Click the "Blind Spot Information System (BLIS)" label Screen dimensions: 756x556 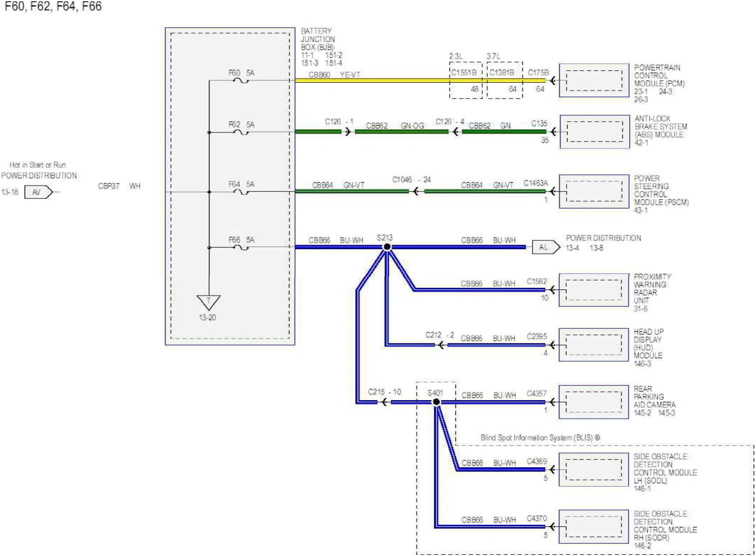click(x=540, y=438)
